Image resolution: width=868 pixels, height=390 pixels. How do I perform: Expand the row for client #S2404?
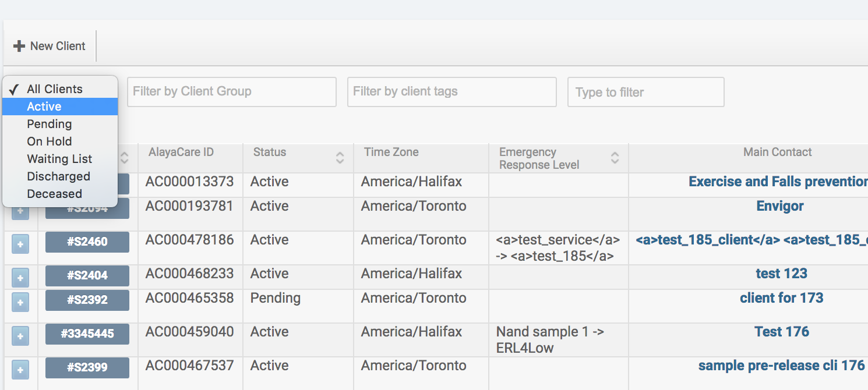pos(20,278)
